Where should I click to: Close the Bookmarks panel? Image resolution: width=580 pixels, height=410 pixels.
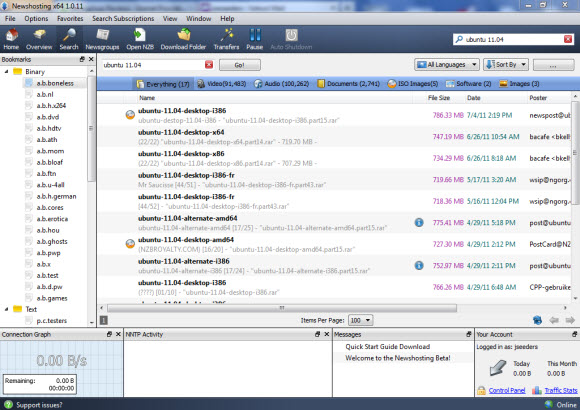(91, 59)
